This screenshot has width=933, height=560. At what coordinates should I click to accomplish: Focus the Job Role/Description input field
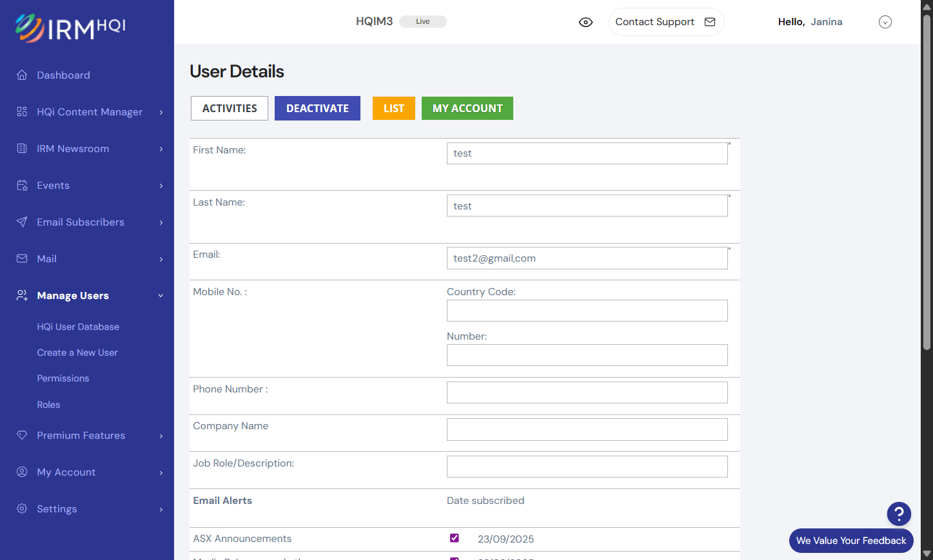tap(587, 467)
